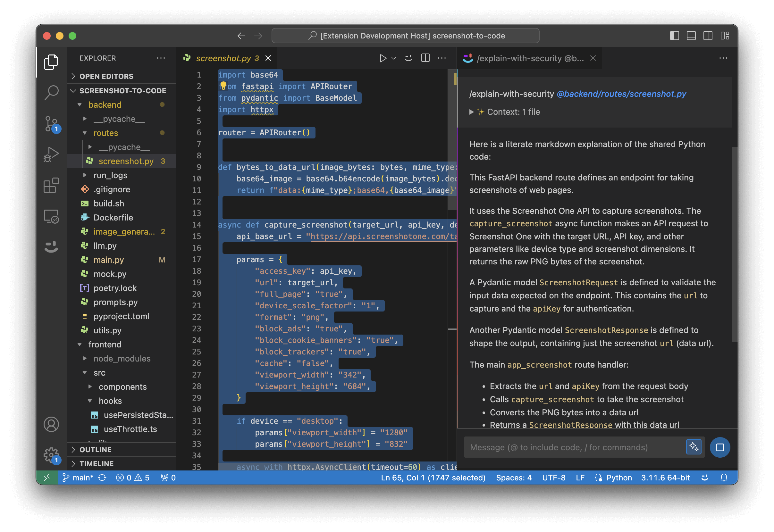The height and width of the screenshot is (532, 774).
Task: Split the editor right
Action: point(425,58)
